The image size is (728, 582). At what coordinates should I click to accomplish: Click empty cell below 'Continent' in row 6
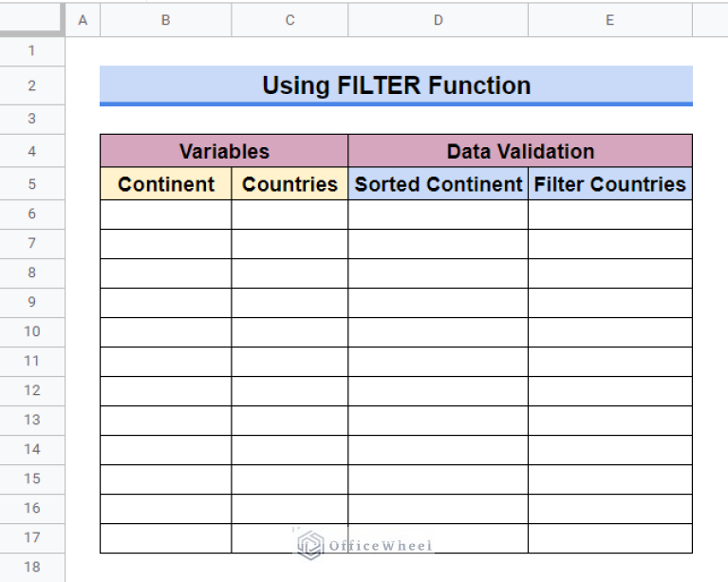pyautogui.click(x=166, y=215)
